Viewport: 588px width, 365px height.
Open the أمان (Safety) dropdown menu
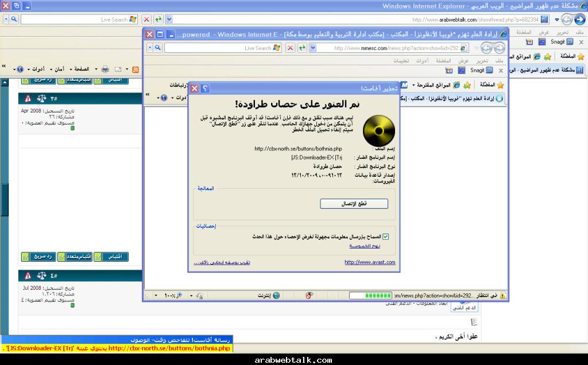click(x=57, y=69)
